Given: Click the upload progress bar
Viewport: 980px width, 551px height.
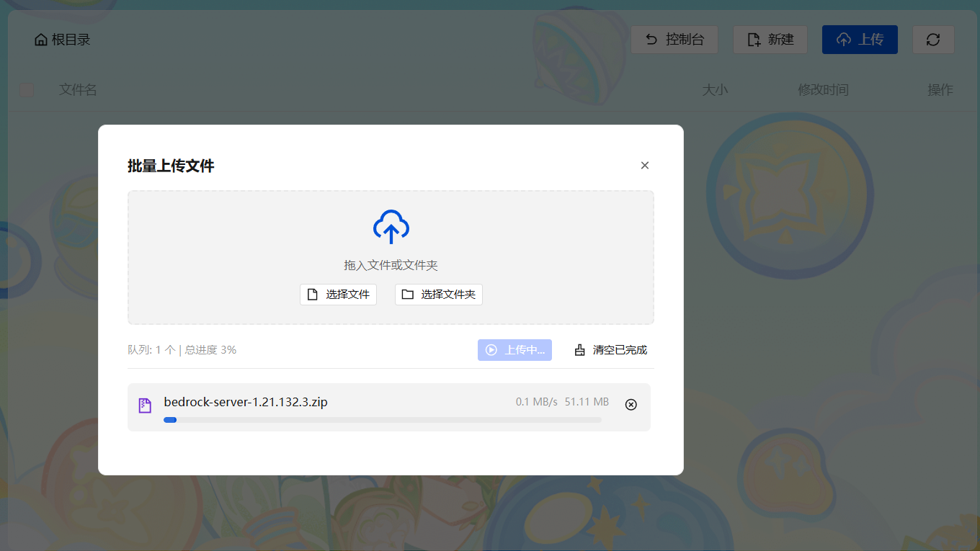Looking at the screenshot, I should pyautogui.click(x=382, y=420).
